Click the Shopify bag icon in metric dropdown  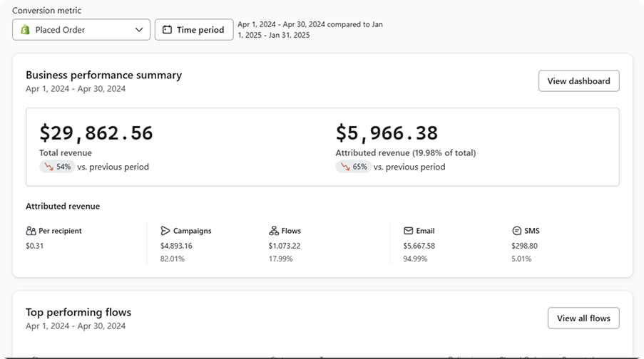pos(25,30)
